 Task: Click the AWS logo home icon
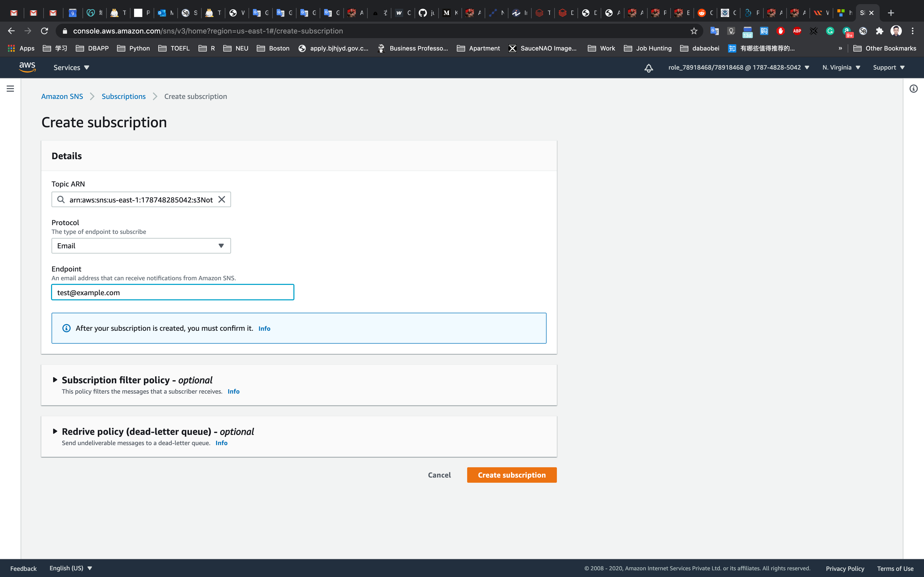click(28, 67)
